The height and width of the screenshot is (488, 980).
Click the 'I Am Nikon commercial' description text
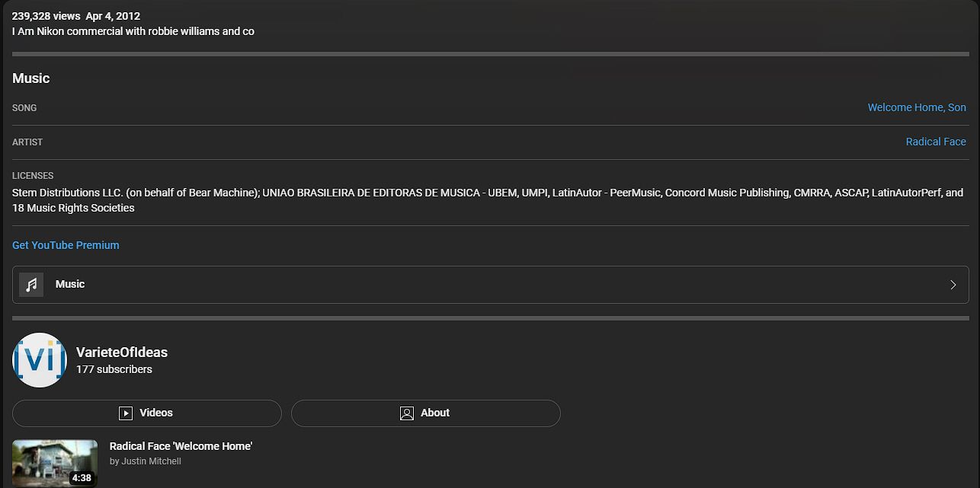[133, 31]
